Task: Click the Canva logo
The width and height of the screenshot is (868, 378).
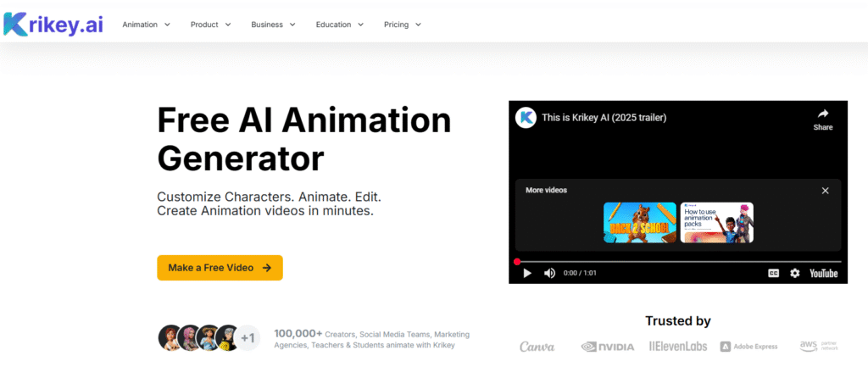Action: pos(537,347)
